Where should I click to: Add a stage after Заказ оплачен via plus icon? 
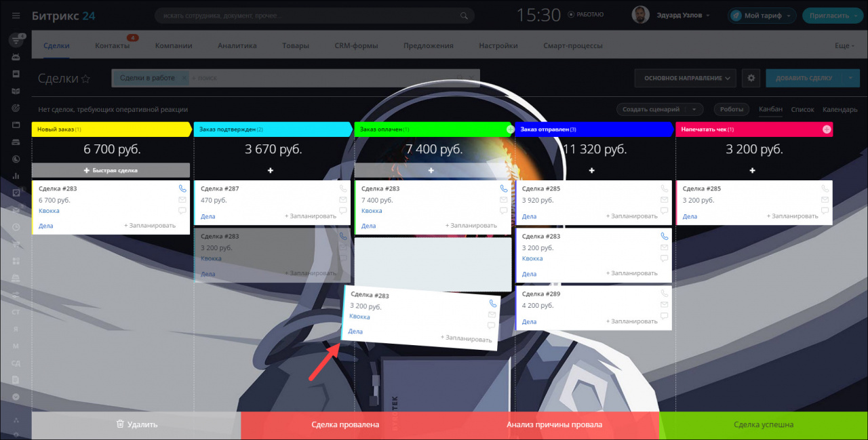tap(511, 129)
